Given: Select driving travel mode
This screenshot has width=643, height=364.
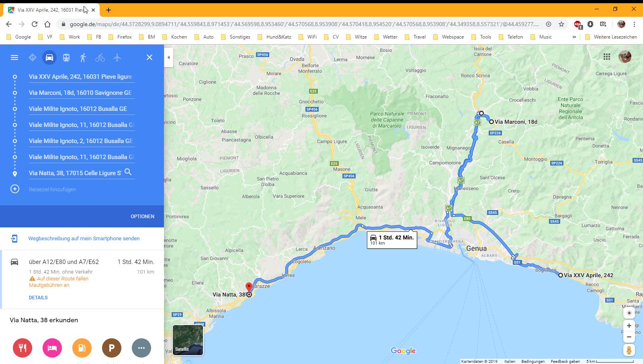Looking at the screenshot, I should click(x=49, y=57).
